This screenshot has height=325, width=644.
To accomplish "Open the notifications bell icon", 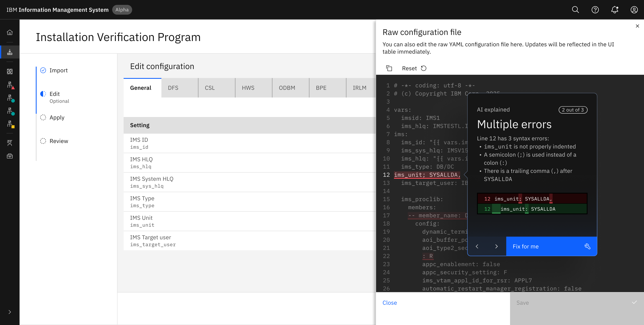I will pos(615,10).
